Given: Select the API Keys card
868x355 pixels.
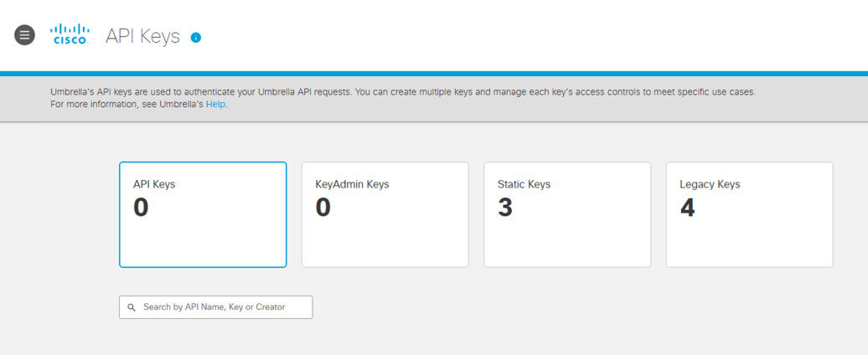Looking at the screenshot, I should point(203,214).
